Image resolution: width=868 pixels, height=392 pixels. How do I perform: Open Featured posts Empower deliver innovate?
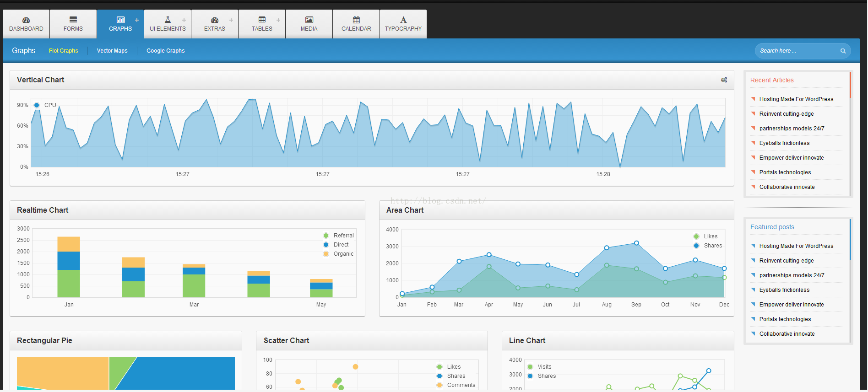pos(792,305)
